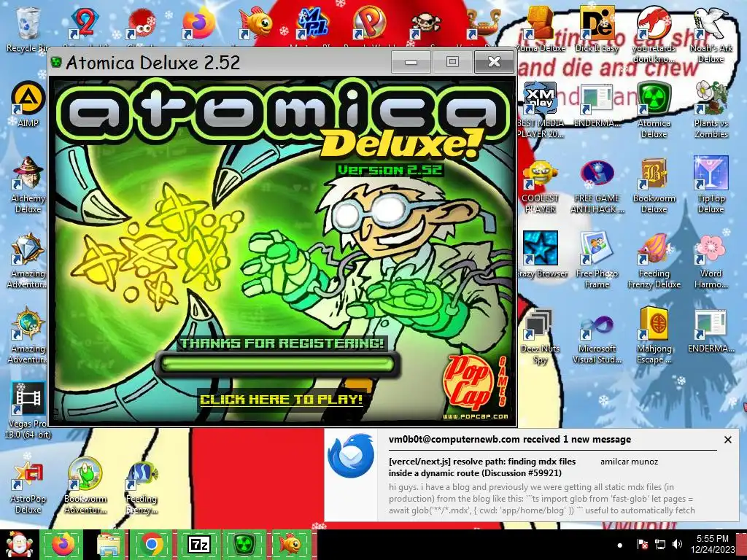Open the volume control in the tray
The height and width of the screenshot is (560, 747).
click(677, 544)
